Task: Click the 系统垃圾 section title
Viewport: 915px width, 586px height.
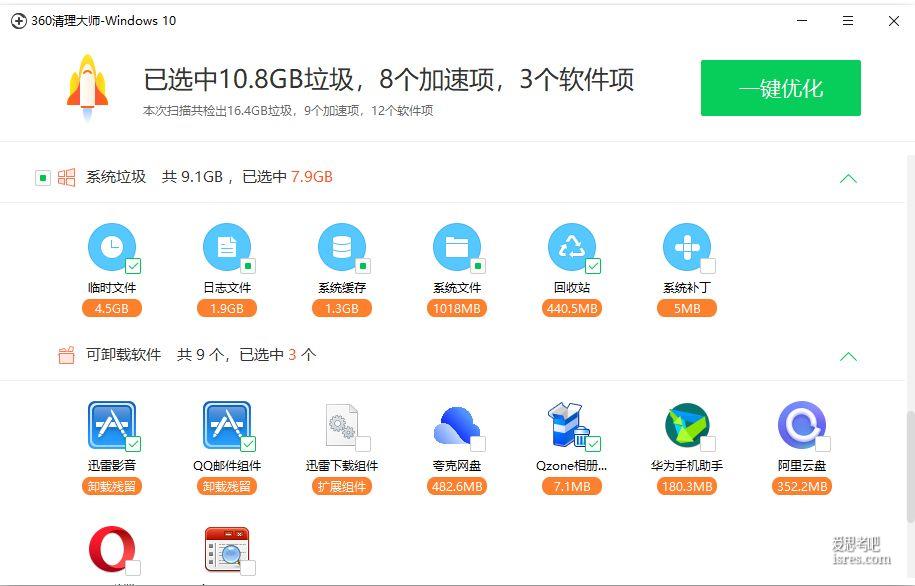Action: tap(116, 177)
